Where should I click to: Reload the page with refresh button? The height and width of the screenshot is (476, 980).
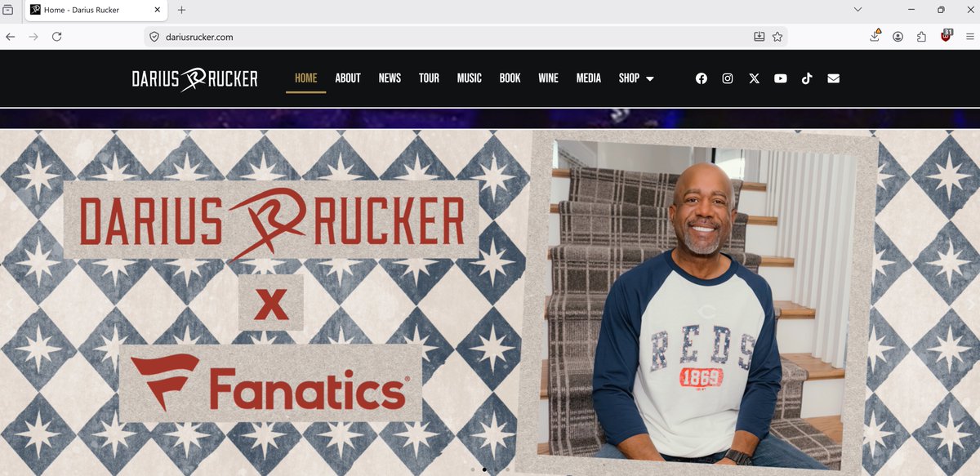tap(56, 37)
